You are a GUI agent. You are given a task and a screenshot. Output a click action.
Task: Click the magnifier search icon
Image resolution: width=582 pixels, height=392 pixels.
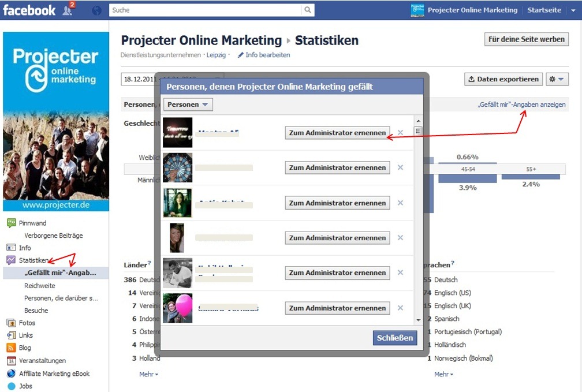point(308,10)
